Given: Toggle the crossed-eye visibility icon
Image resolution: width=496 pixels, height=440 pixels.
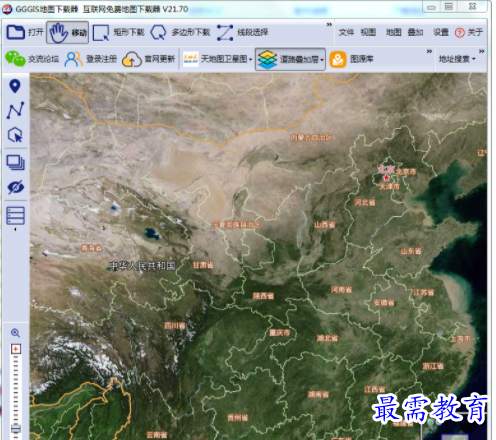Looking at the screenshot, I should click(x=15, y=187).
